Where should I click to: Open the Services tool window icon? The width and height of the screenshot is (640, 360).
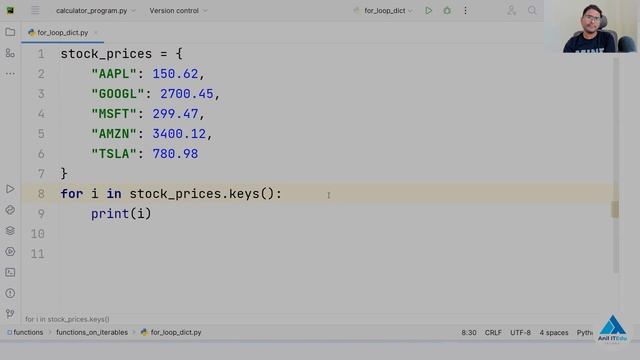(10, 251)
